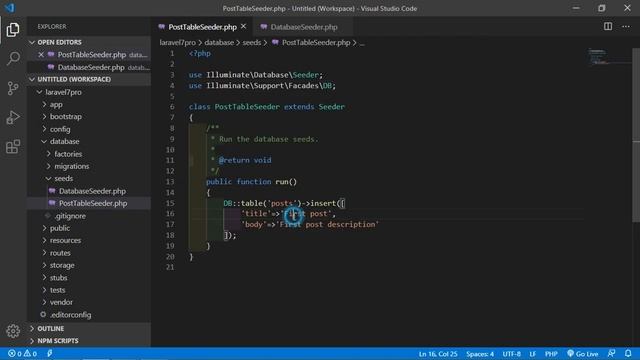Click the 'public function run()' line
Viewport: 640px width, 360px height.
pyautogui.click(x=251, y=182)
